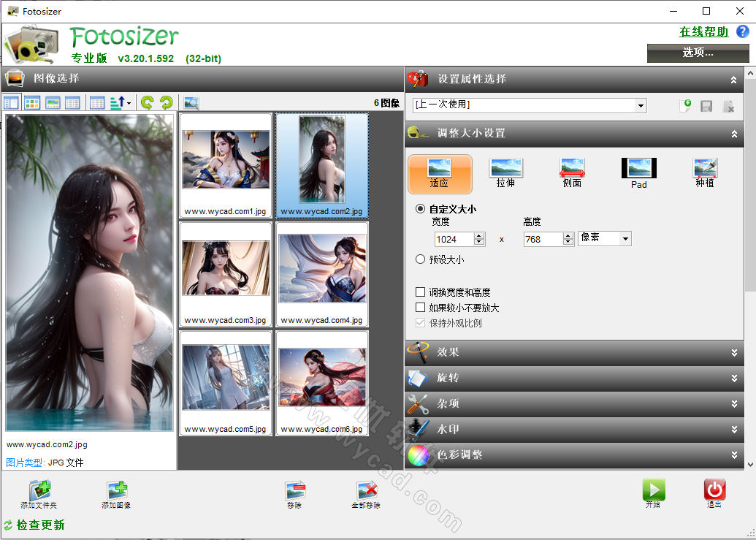Click the Add Image (添加图像) icon
This screenshot has height=540, width=756.
(x=117, y=491)
